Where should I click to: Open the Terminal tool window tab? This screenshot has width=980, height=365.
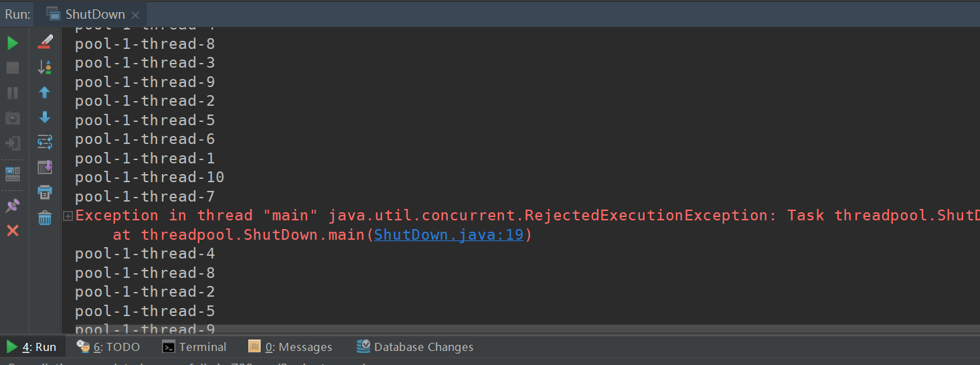coord(194,347)
